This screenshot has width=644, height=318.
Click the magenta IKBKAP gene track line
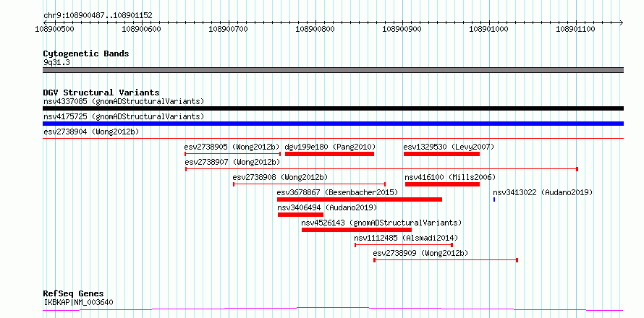click(x=333, y=309)
